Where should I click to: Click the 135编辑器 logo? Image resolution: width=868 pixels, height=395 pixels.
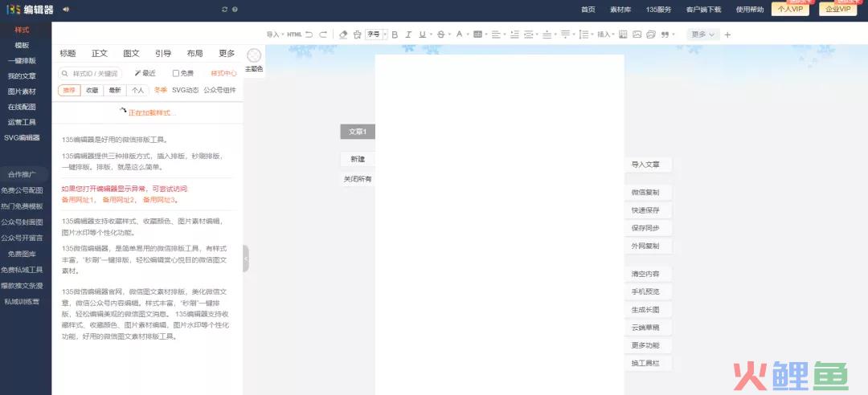pyautogui.click(x=30, y=10)
